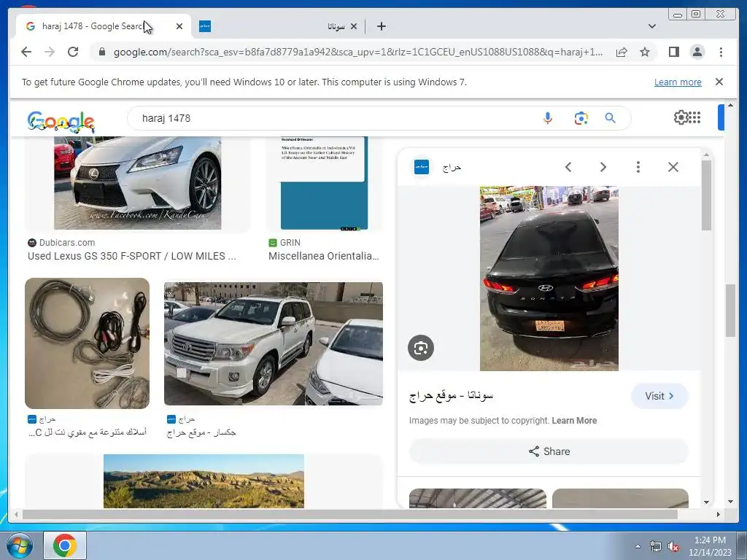Click حراج source name in preview header

point(452,168)
